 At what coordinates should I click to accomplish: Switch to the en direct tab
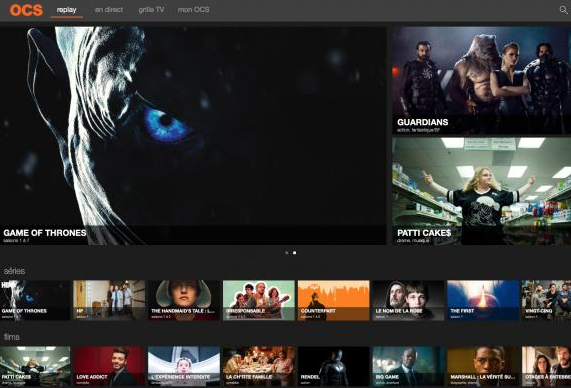coord(109,10)
